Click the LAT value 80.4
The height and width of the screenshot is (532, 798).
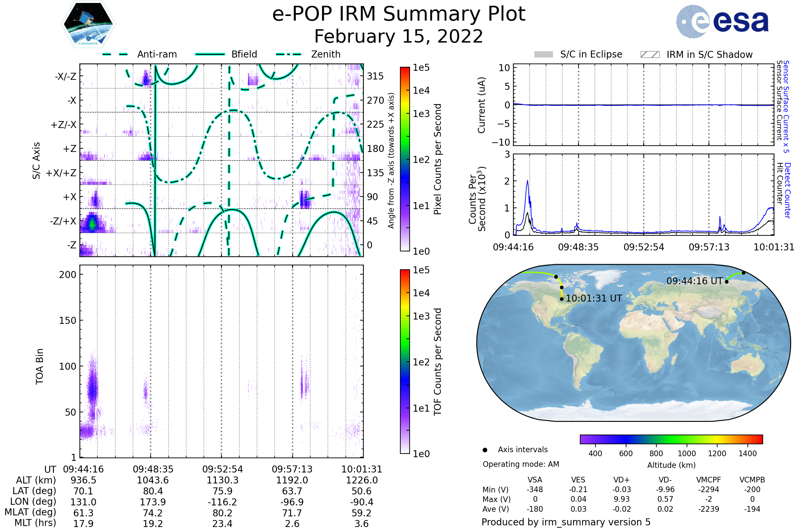153,491
